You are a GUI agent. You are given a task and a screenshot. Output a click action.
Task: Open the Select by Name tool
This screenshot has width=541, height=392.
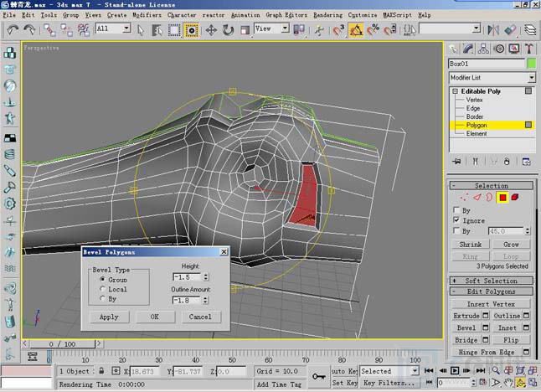click(x=157, y=30)
